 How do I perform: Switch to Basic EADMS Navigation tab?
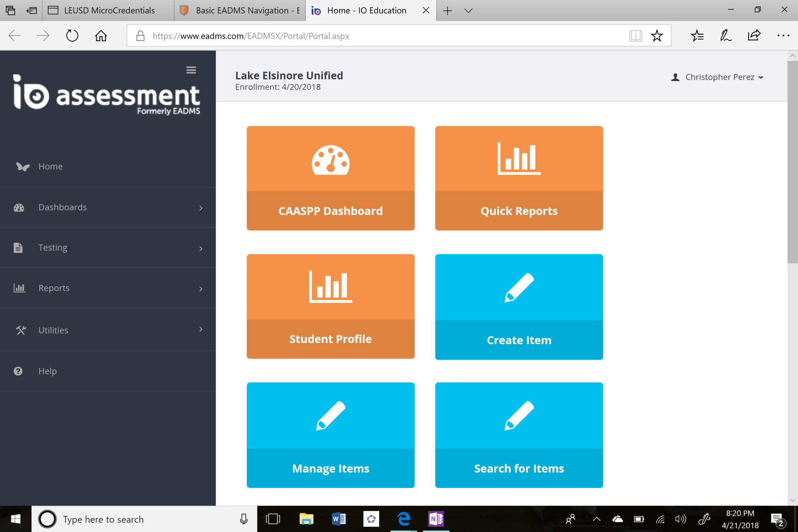point(242,11)
